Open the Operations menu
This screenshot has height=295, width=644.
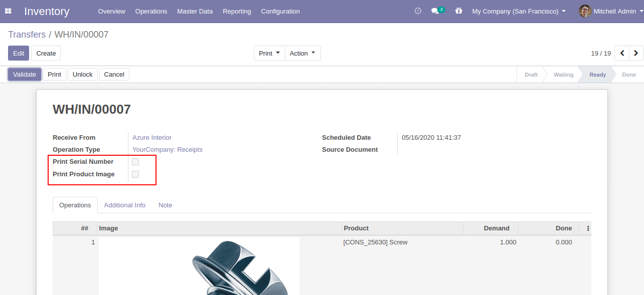[151, 11]
